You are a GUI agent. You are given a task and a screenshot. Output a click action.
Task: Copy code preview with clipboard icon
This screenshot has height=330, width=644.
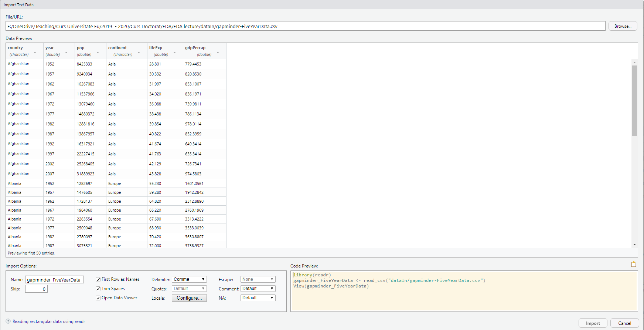pyautogui.click(x=633, y=264)
